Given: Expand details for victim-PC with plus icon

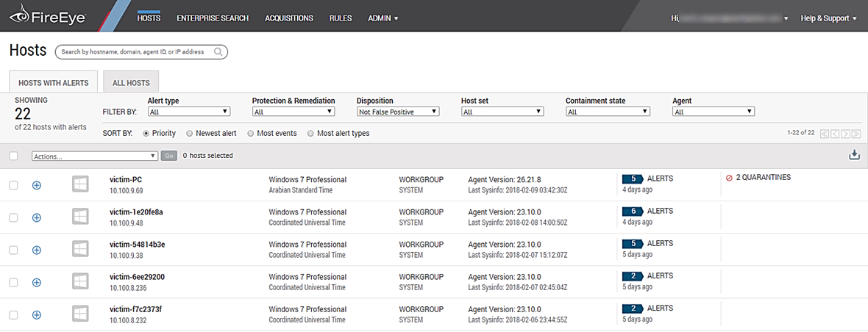Looking at the screenshot, I should (37, 185).
